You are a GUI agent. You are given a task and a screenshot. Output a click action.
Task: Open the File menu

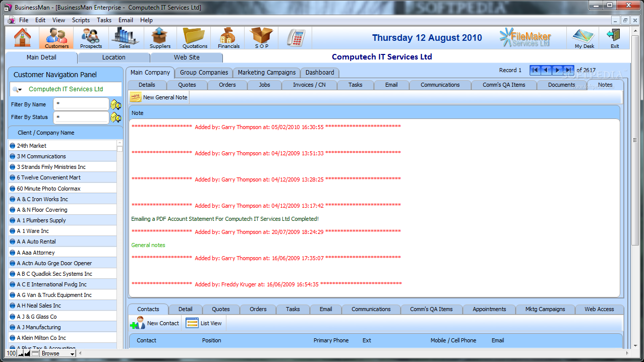(x=24, y=20)
